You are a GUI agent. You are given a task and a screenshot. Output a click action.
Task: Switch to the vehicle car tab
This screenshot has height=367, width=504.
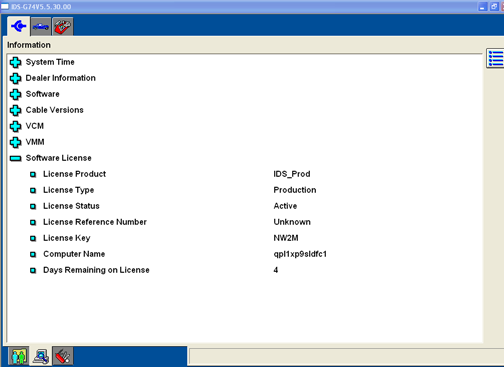pos(41,26)
